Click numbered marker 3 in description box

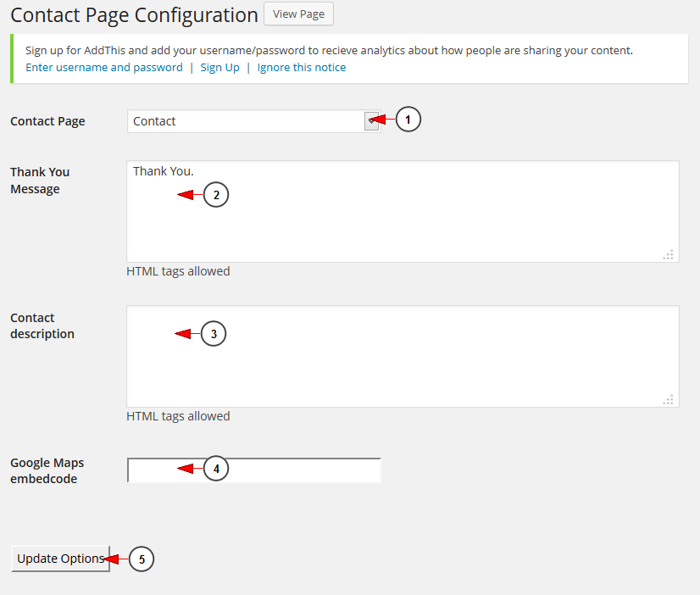214,333
